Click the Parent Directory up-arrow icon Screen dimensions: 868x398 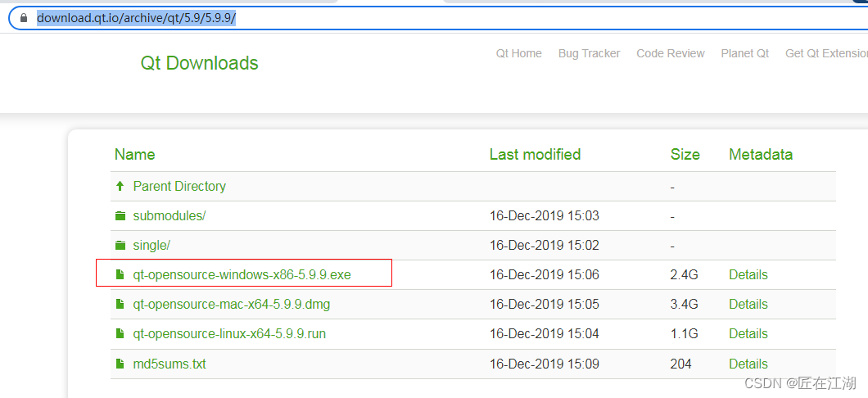click(x=120, y=186)
